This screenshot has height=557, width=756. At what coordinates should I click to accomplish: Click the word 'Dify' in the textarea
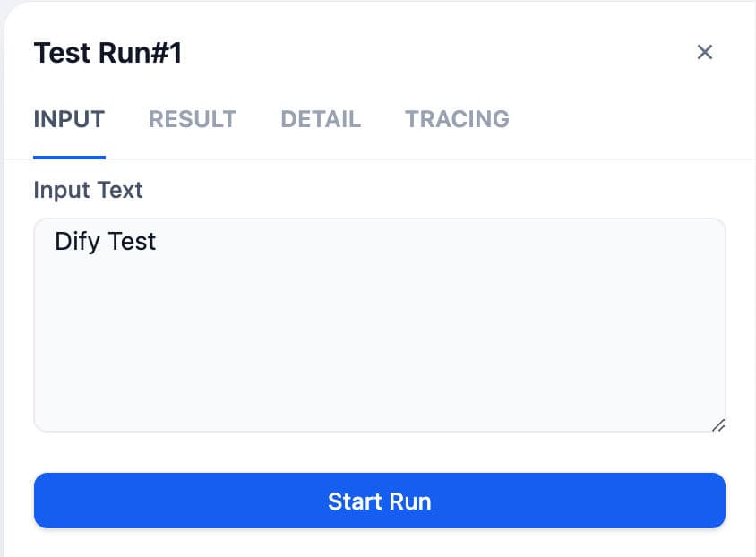pos(76,242)
